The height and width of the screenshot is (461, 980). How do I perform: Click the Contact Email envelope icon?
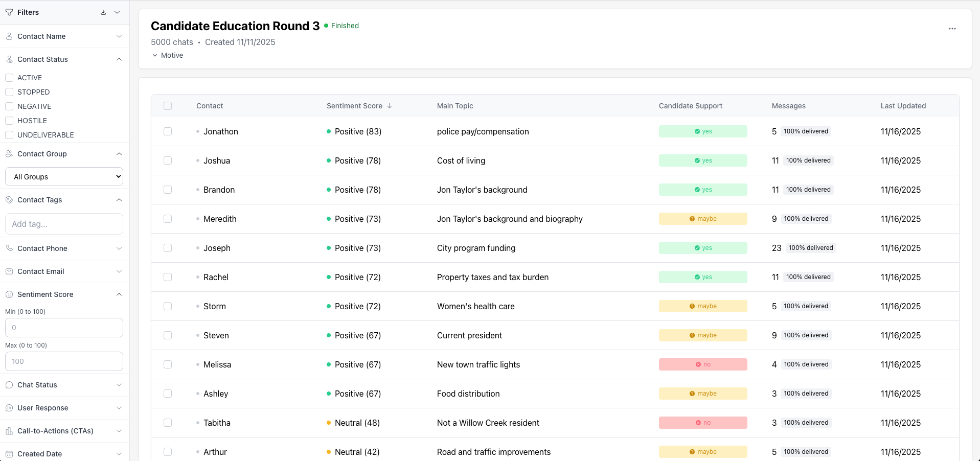click(x=9, y=271)
